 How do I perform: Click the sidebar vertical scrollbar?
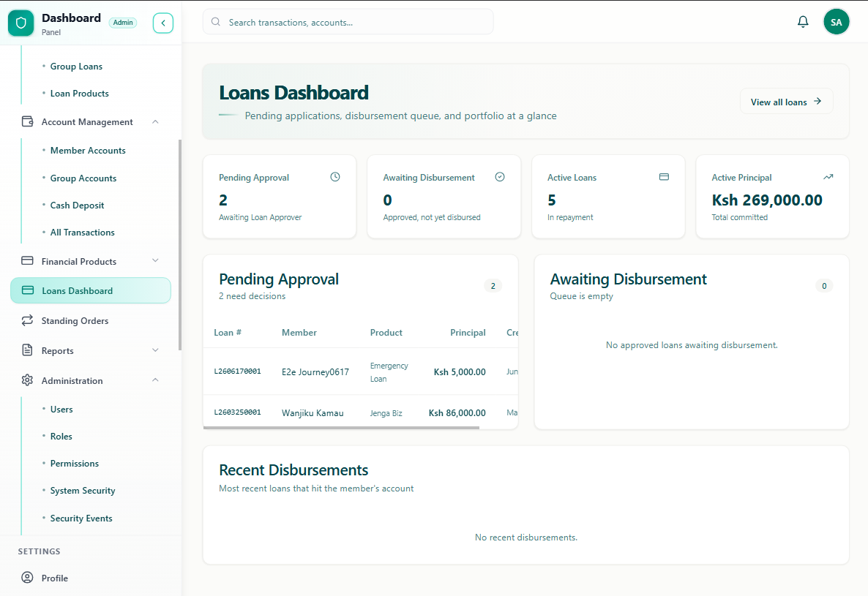[x=180, y=245]
